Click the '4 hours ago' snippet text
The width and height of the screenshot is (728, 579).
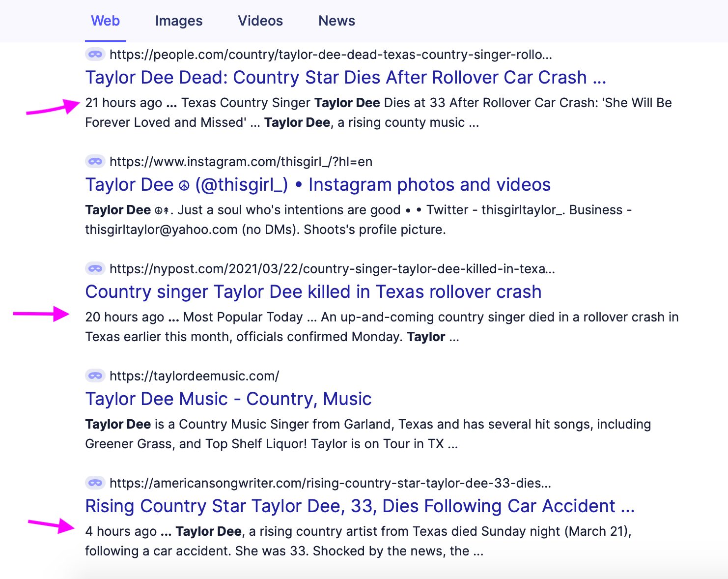click(121, 531)
